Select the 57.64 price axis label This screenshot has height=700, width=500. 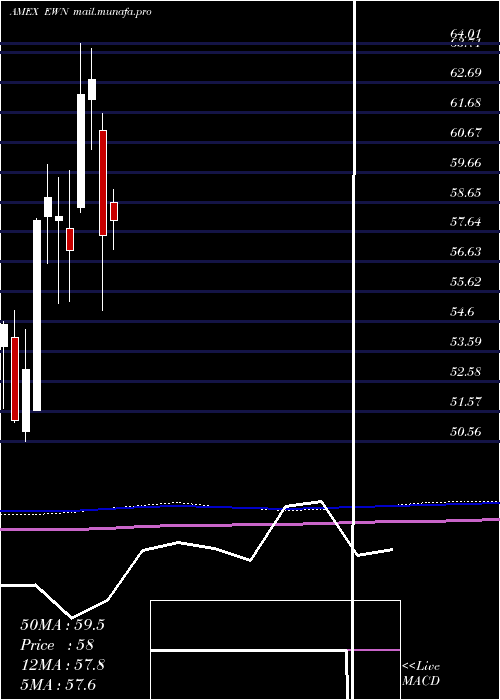tap(466, 222)
